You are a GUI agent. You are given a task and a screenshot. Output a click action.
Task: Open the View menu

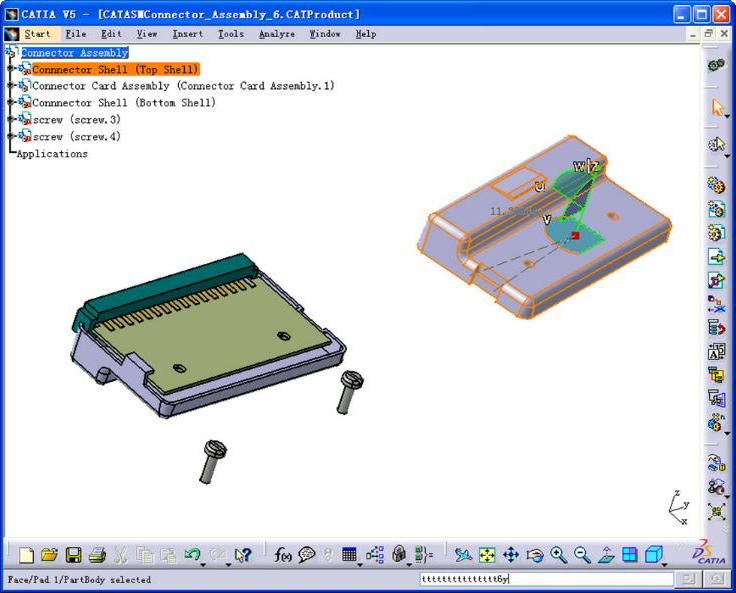pyautogui.click(x=147, y=34)
